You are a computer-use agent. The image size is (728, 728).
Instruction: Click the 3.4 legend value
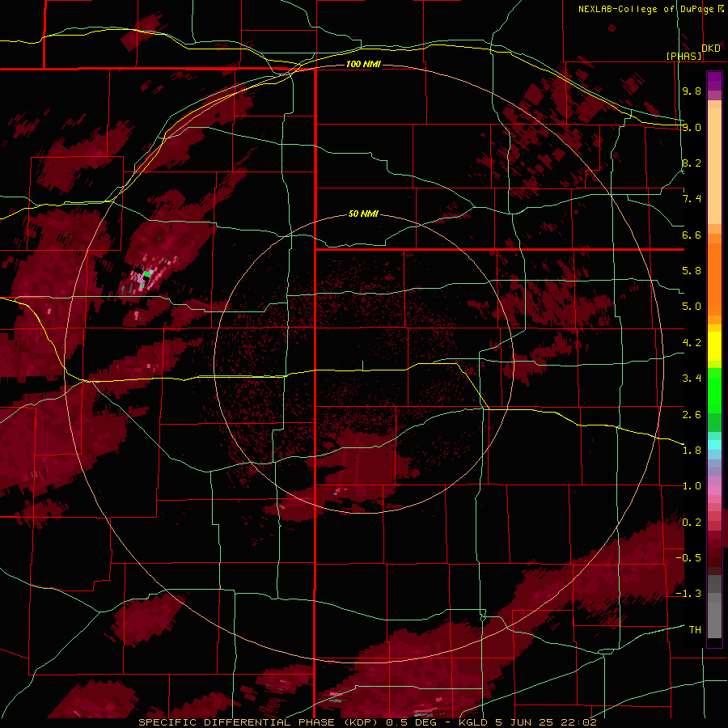(x=692, y=379)
